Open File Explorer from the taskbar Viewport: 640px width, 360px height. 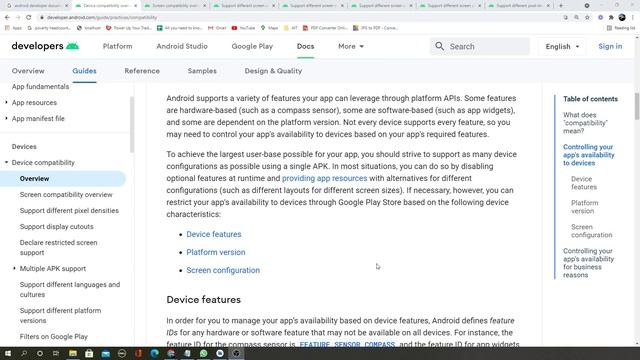73,353
